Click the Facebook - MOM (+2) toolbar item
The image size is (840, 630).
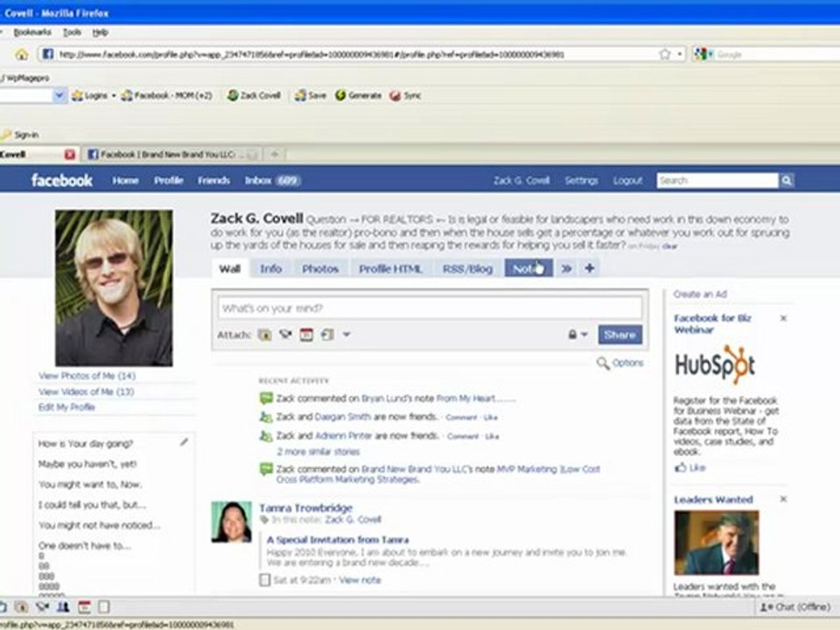click(x=167, y=95)
